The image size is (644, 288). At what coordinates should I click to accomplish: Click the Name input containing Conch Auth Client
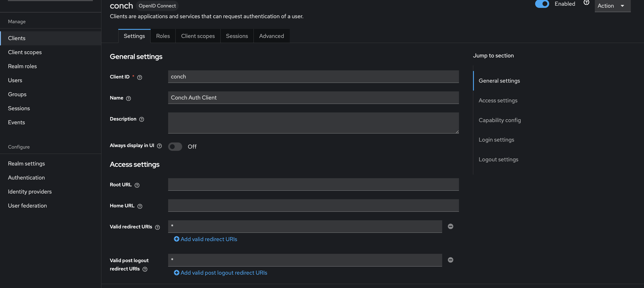coord(313,98)
